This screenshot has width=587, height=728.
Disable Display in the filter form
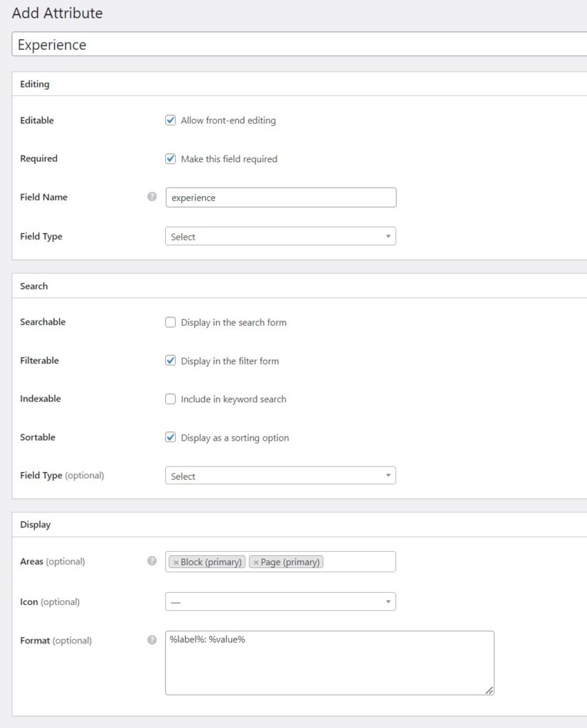170,360
